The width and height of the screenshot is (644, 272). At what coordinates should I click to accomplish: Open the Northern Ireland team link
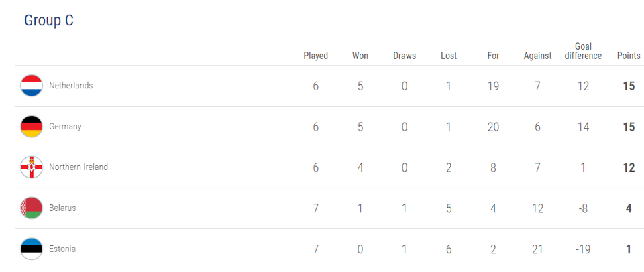coord(78,167)
